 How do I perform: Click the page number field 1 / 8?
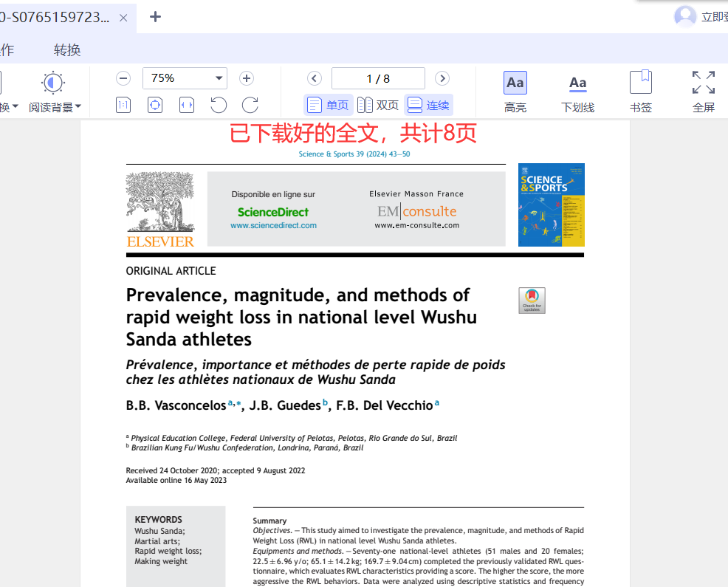tap(378, 78)
